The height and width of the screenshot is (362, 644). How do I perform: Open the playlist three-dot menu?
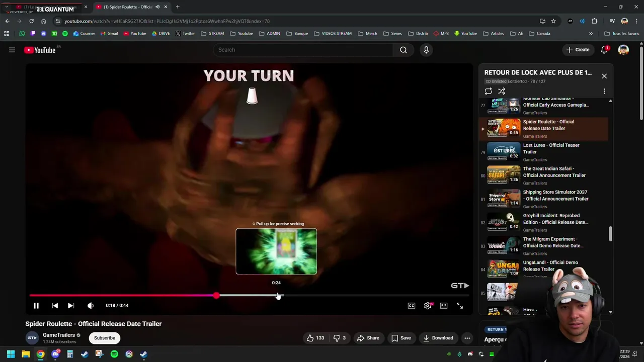604,92
